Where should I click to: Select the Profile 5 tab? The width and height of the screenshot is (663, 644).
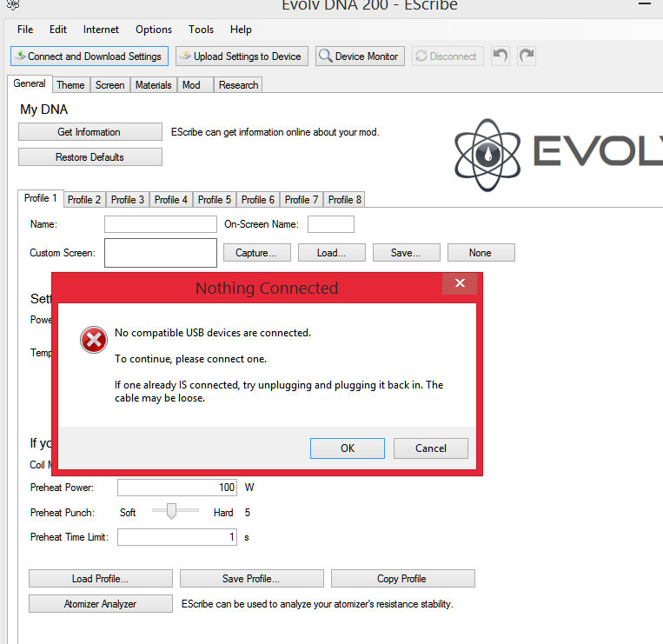(x=215, y=200)
